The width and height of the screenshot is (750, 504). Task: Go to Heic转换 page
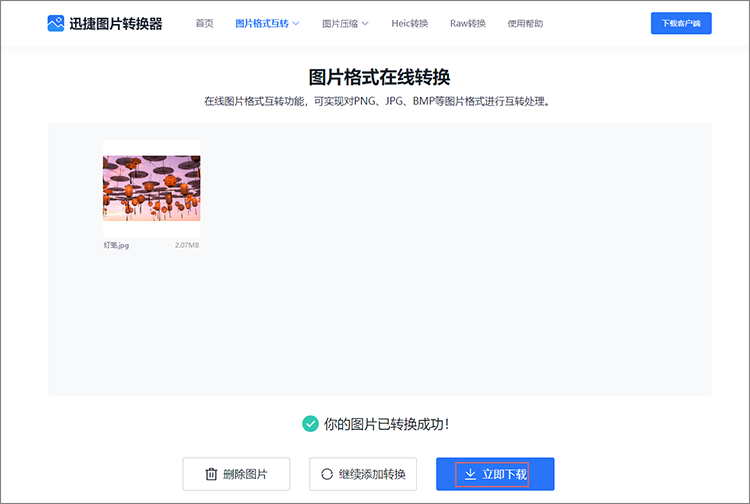point(409,23)
